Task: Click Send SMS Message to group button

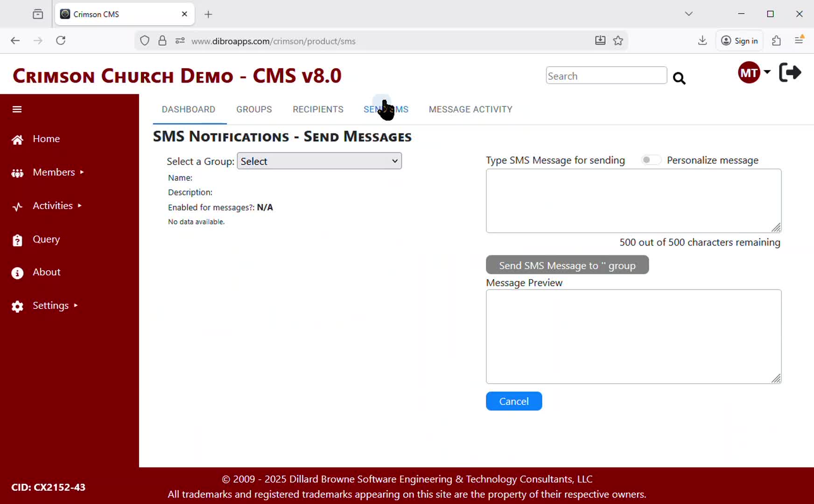Action: (567, 265)
